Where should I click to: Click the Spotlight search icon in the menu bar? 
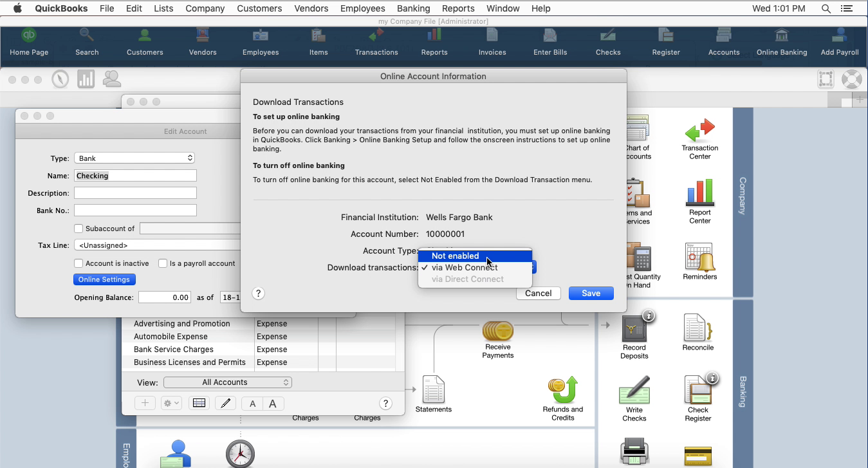[x=826, y=8]
